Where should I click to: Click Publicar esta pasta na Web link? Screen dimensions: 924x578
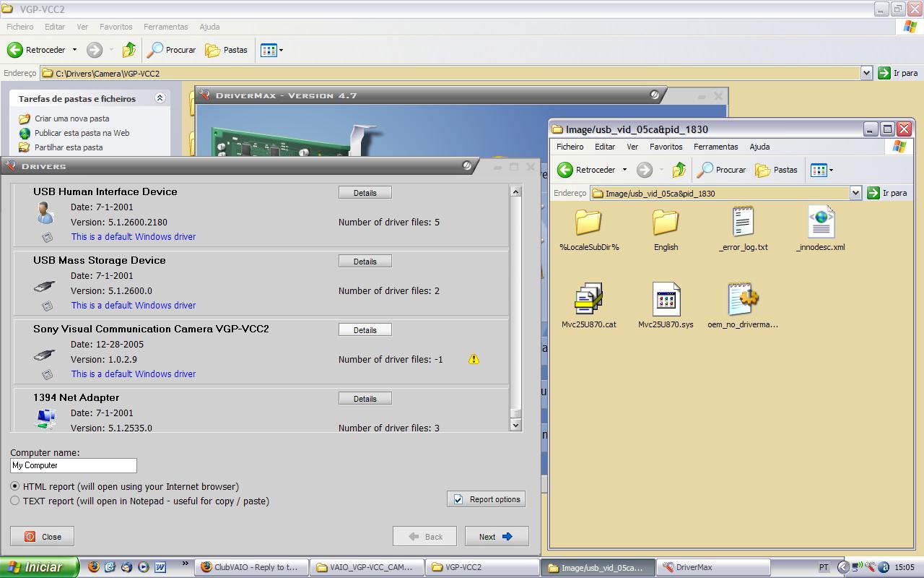tap(82, 133)
